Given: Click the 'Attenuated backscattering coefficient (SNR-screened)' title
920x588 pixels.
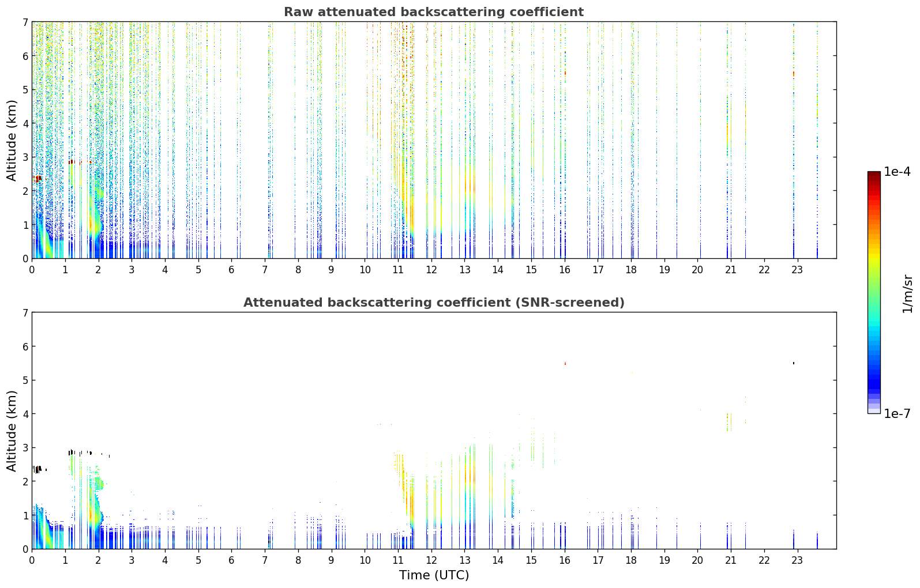Looking at the screenshot, I should tap(434, 303).
